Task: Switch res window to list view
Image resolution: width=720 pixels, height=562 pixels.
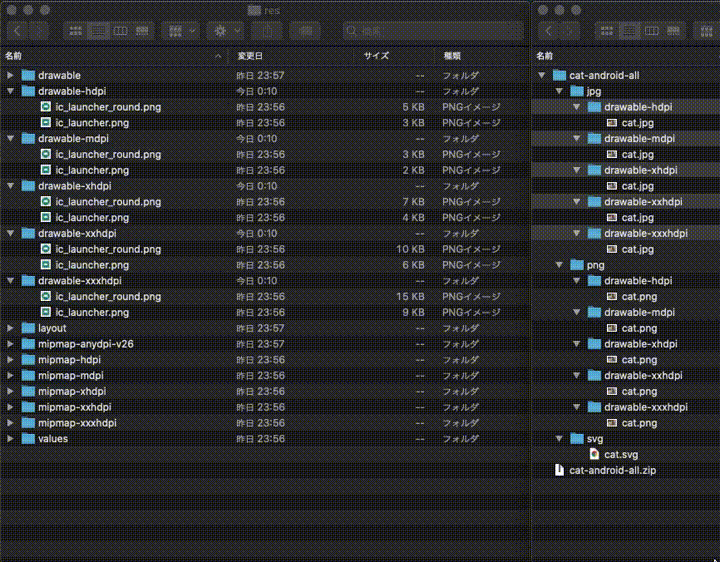Action: tap(98, 31)
